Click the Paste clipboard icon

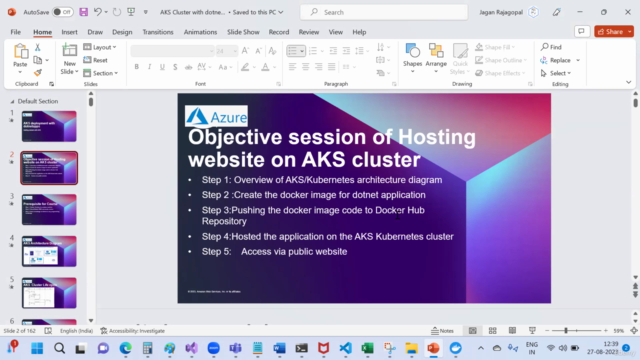tap(20, 51)
